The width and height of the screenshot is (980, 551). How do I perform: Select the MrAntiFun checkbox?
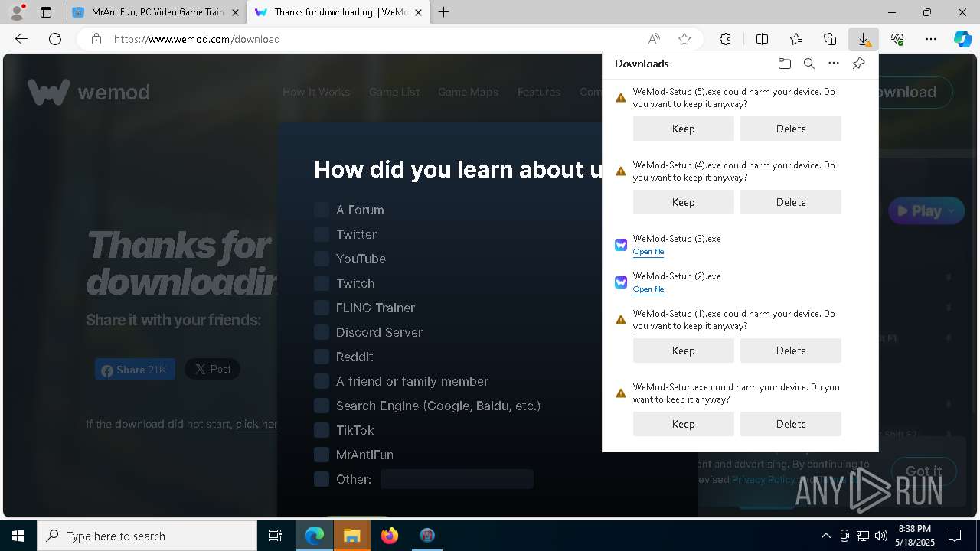322,455
